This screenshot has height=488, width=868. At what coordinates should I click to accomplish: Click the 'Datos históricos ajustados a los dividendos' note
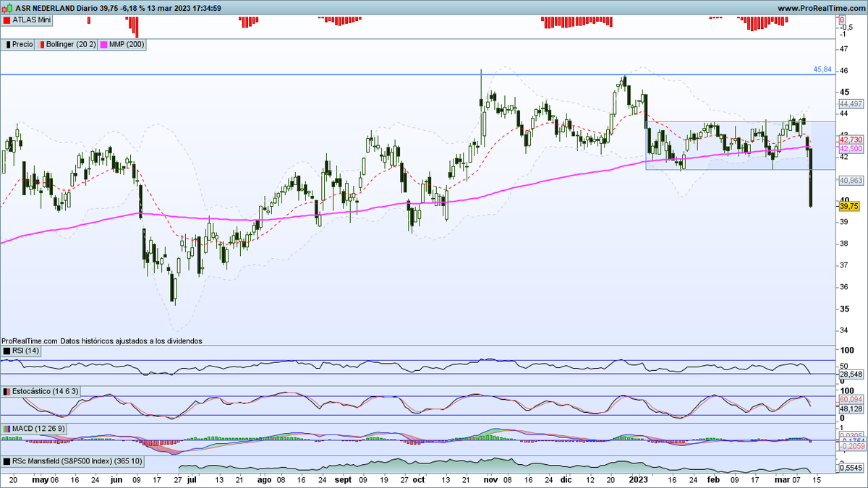pyautogui.click(x=131, y=341)
